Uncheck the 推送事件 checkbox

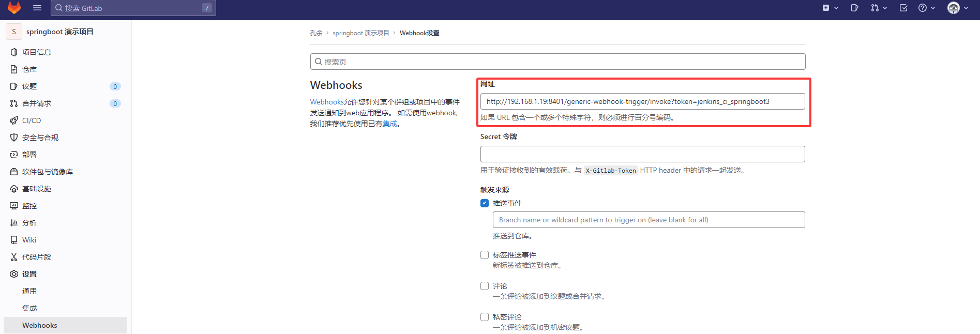pyautogui.click(x=485, y=203)
